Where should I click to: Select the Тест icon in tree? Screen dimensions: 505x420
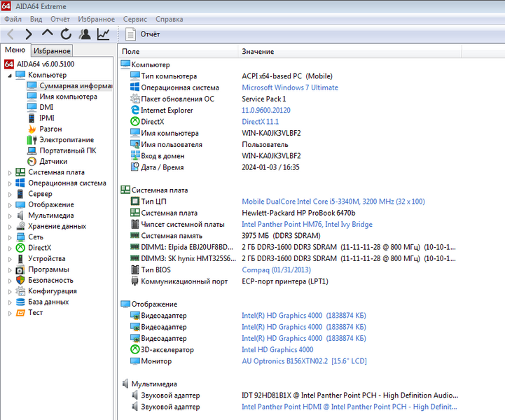pos(20,312)
